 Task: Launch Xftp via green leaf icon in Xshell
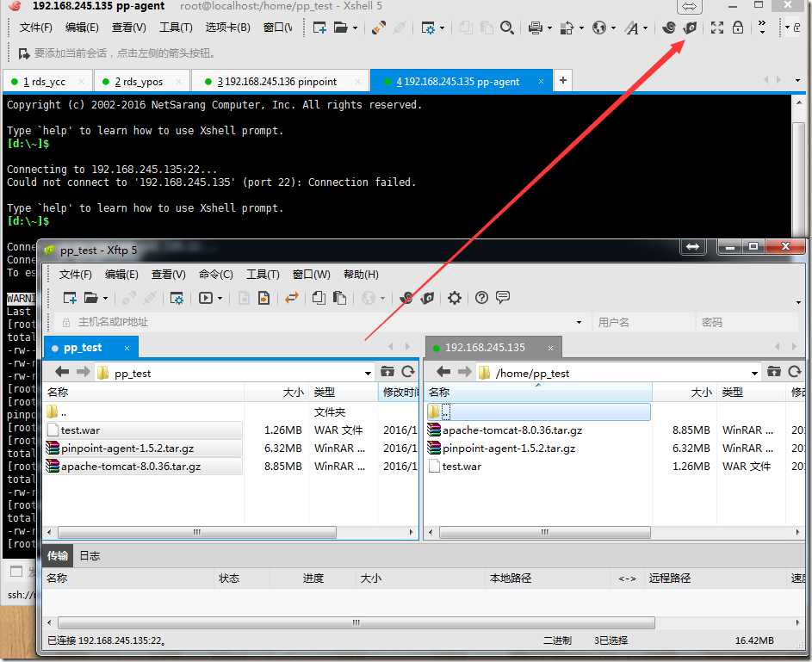(x=690, y=28)
